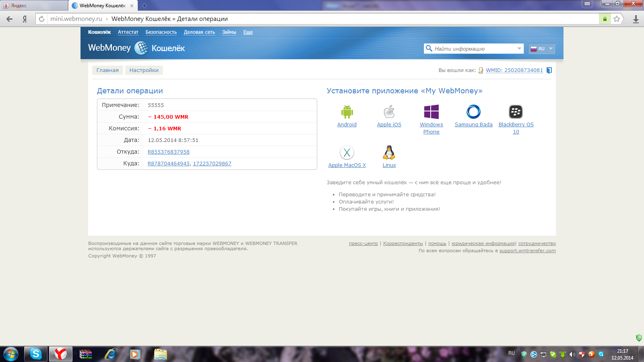Screen dimensions: 644x362
Task: Click the green padlock security icon
Action: [x=605, y=19]
